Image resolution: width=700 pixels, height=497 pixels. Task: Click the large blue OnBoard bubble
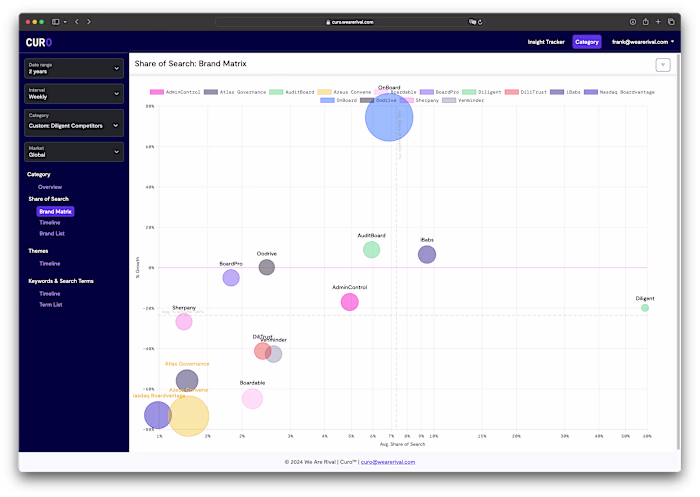tap(389, 117)
